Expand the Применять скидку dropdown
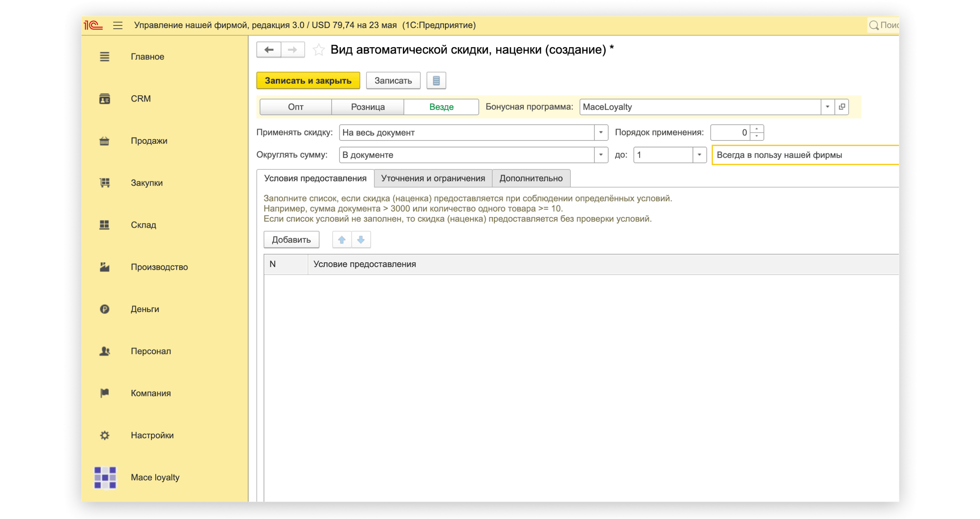980x519 pixels. point(601,133)
